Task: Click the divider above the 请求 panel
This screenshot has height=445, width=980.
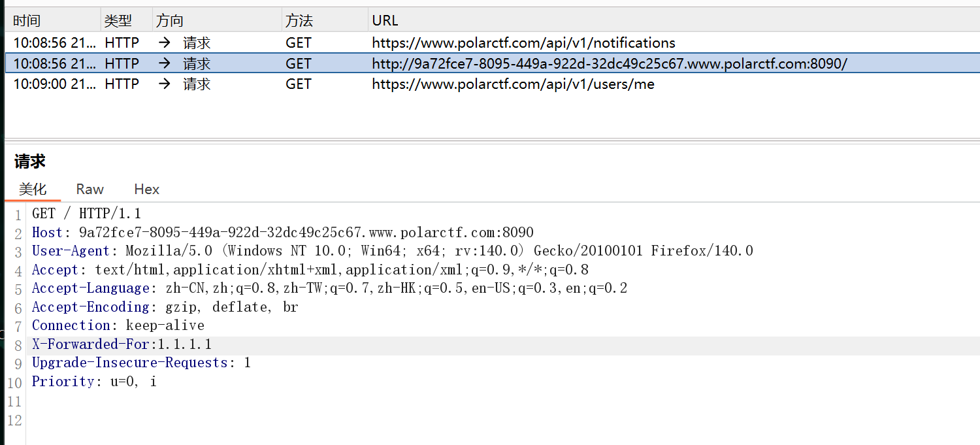Action: (490, 139)
